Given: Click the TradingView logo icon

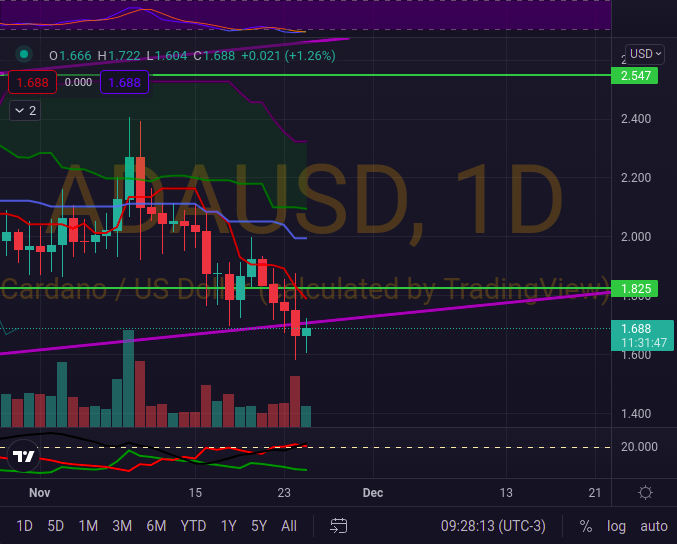Looking at the screenshot, I should [x=23, y=456].
